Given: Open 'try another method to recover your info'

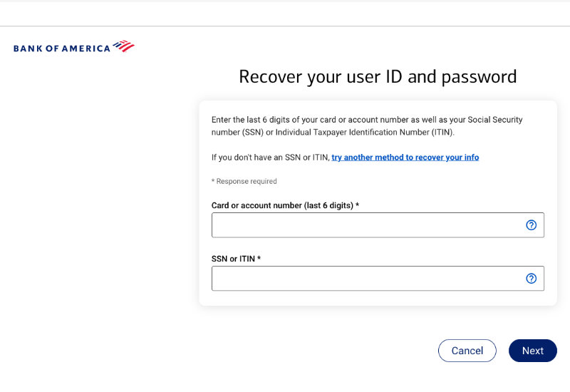Looking at the screenshot, I should coord(405,158).
